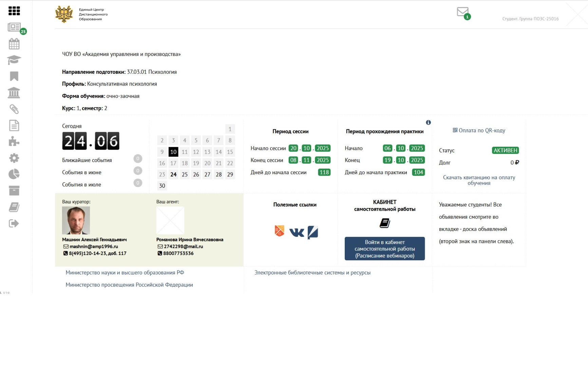Open the calendar icon in the sidebar

14,44
